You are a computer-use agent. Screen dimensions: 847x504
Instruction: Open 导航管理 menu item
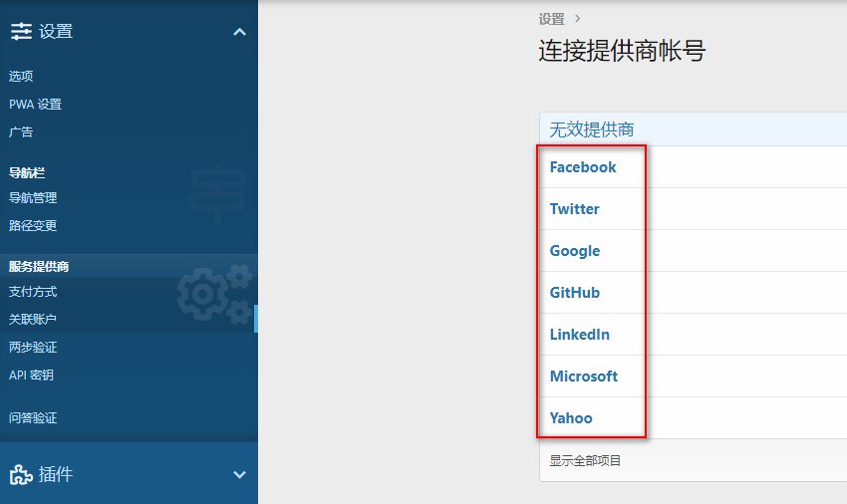33,197
